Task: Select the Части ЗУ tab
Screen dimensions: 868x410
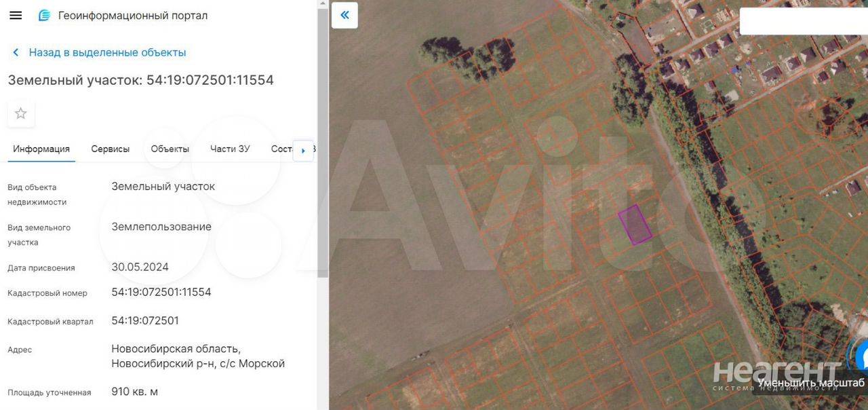Action: click(x=230, y=149)
